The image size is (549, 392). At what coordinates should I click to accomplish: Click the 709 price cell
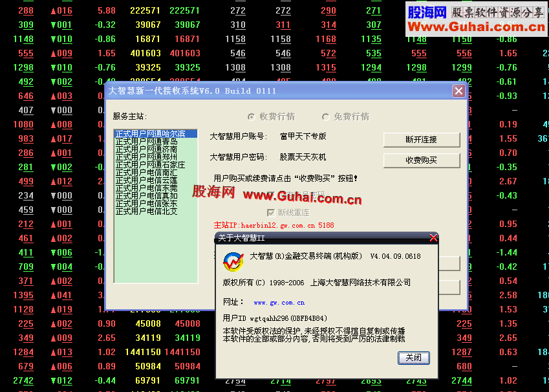pos(26,267)
